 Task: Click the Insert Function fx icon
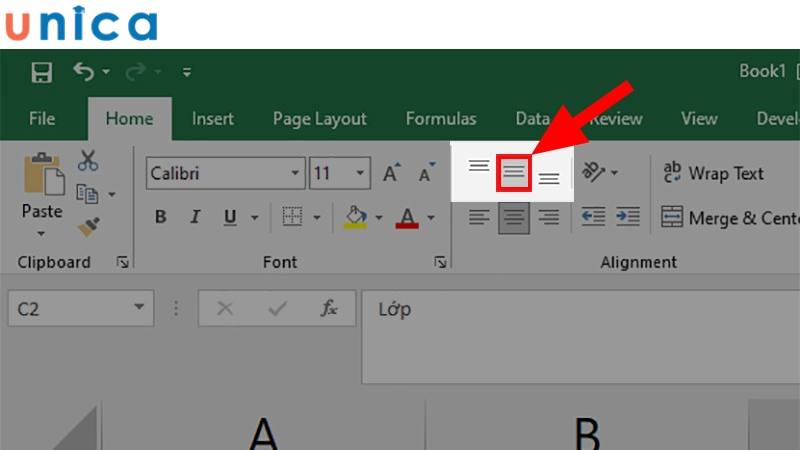pos(329,309)
